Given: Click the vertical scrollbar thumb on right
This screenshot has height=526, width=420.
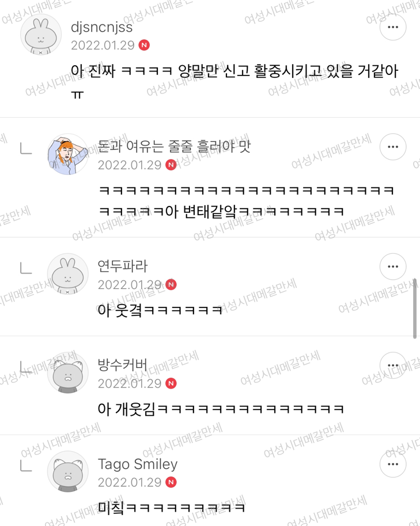Looking at the screenshot, I should pos(415,309).
